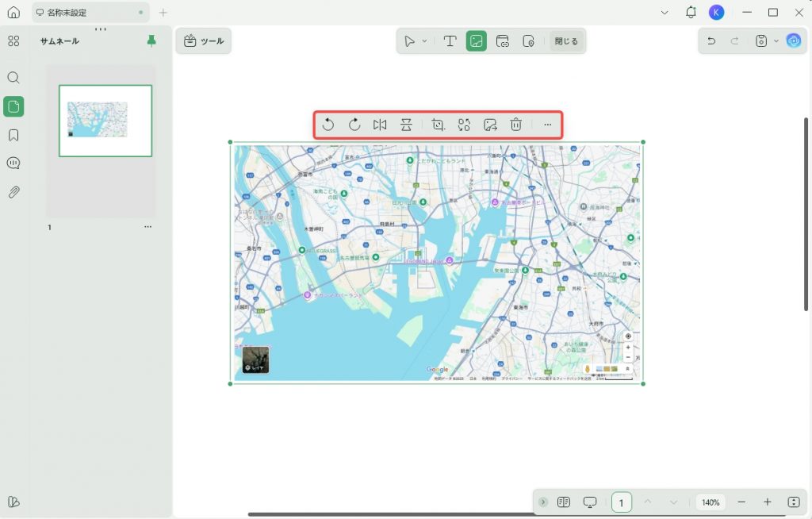The height and width of the screenshot is (519, 812).
Task: Open the user account avatar K
Action: tap(716, 13)
